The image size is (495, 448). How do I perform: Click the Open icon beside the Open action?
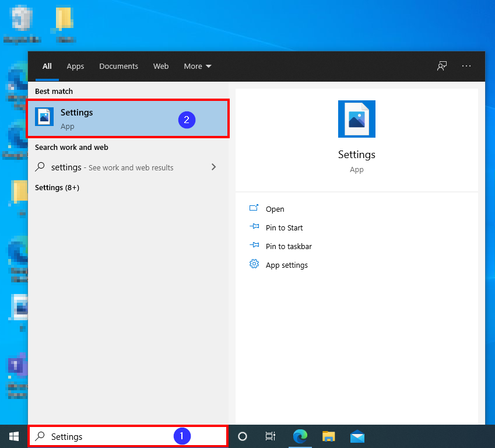click(254, 208)
